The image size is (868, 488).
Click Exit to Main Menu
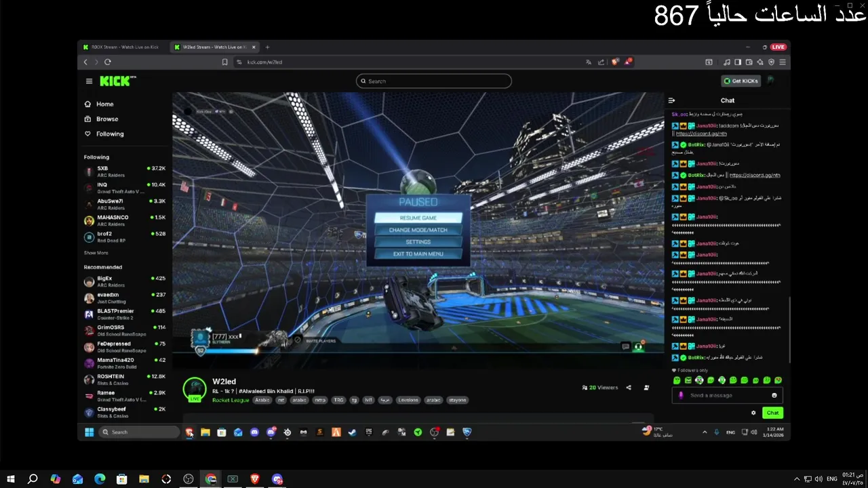[418, 254]
